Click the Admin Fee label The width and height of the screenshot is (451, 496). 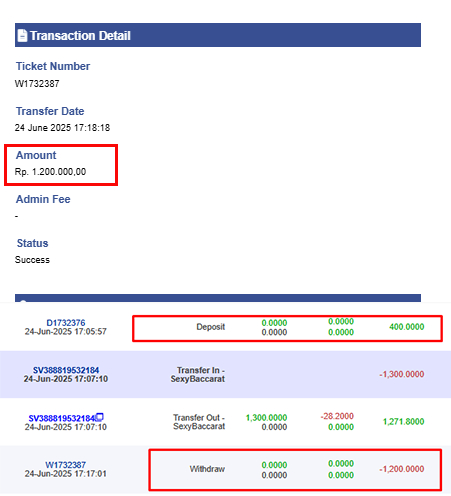coord(43,199)
